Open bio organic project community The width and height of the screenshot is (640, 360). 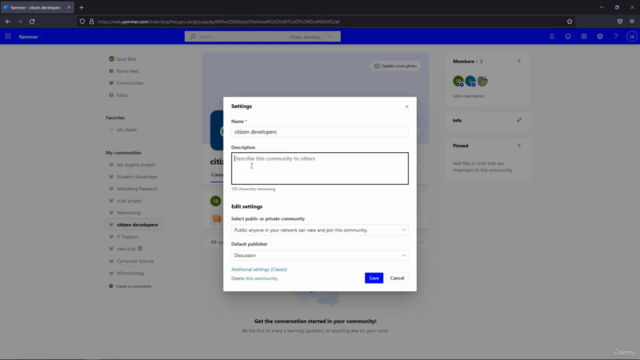136,165
